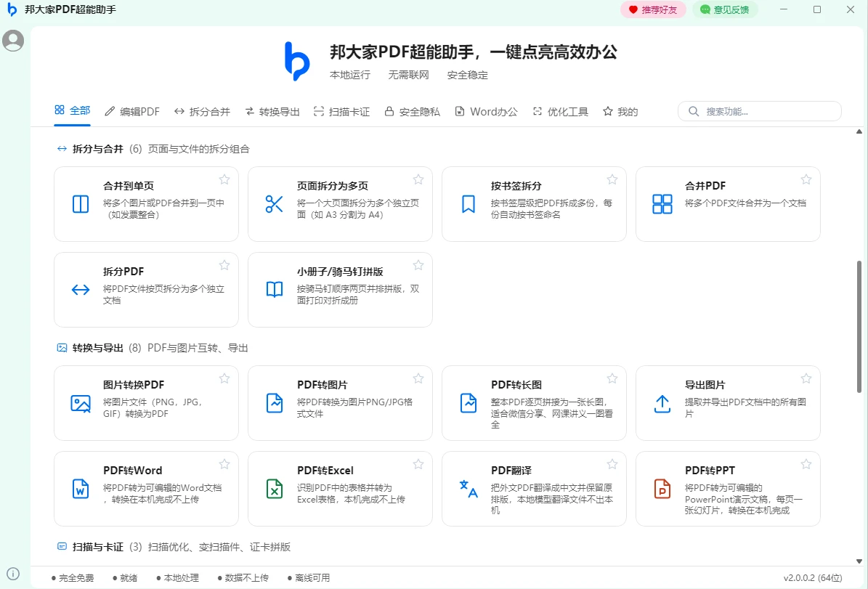868x589 pixels.
Task: Open the 转换导出 tab
Action: 272,111
